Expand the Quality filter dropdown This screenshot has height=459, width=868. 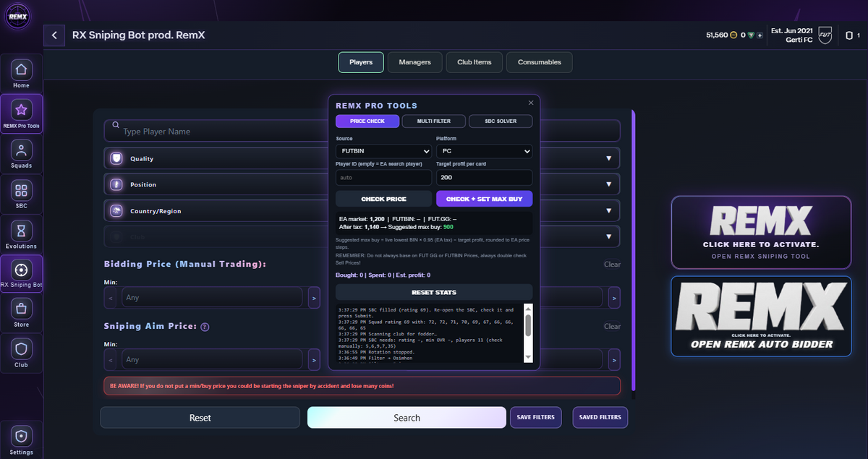click(x=362, y=158)
